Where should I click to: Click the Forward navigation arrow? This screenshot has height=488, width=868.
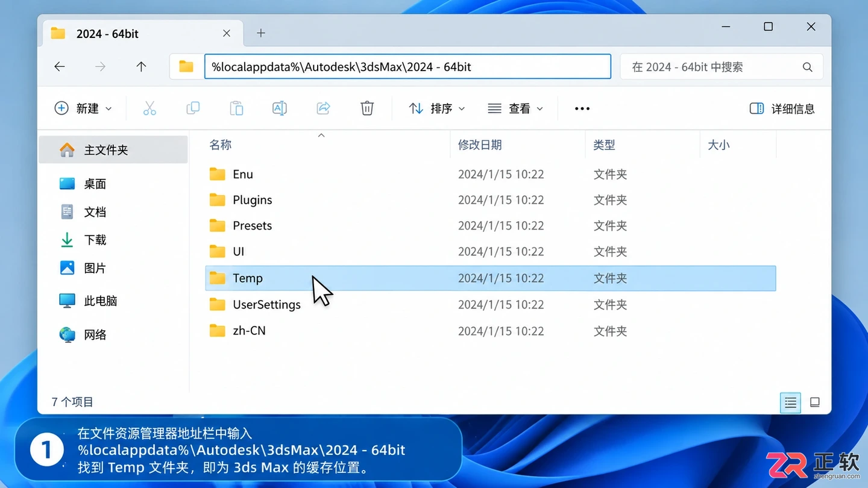(x=100, y=67)
